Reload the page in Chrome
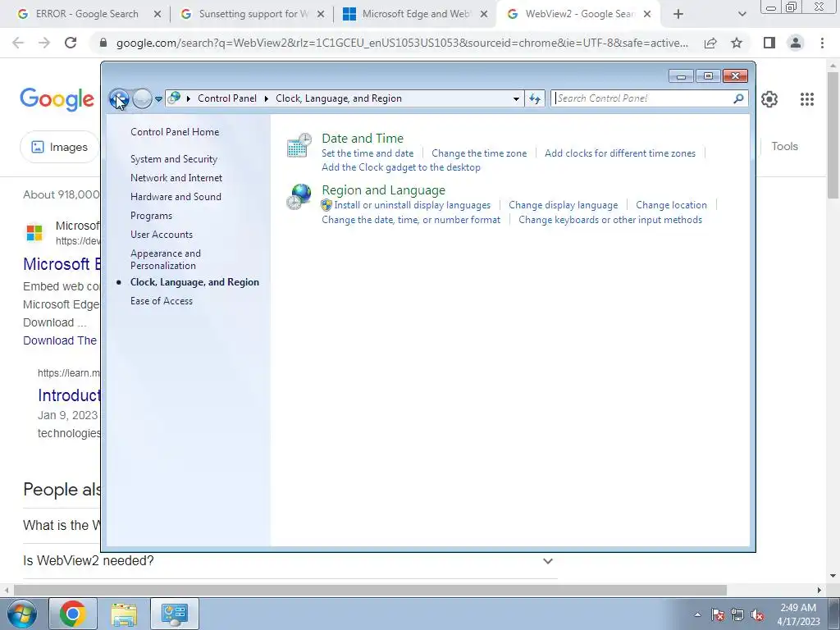 pyautogui.click(x=71, y=43)
